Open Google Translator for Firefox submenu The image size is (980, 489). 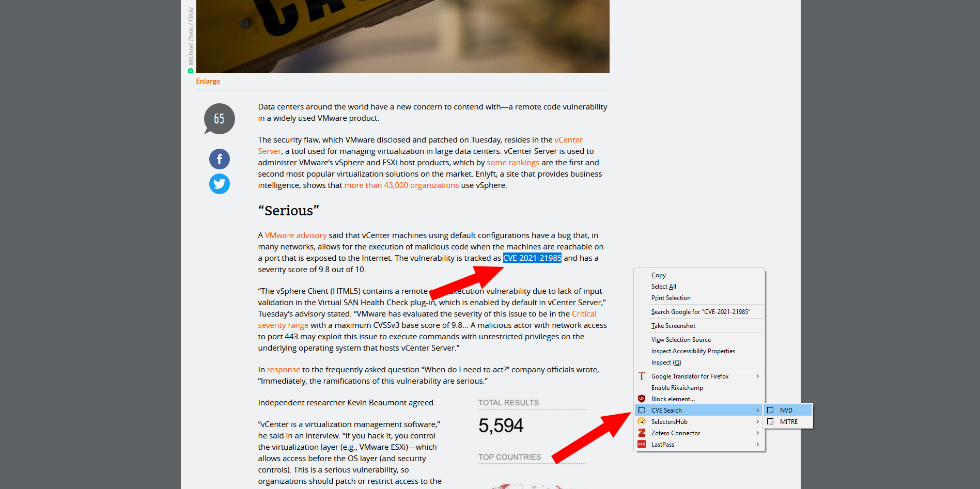point(699,376)
